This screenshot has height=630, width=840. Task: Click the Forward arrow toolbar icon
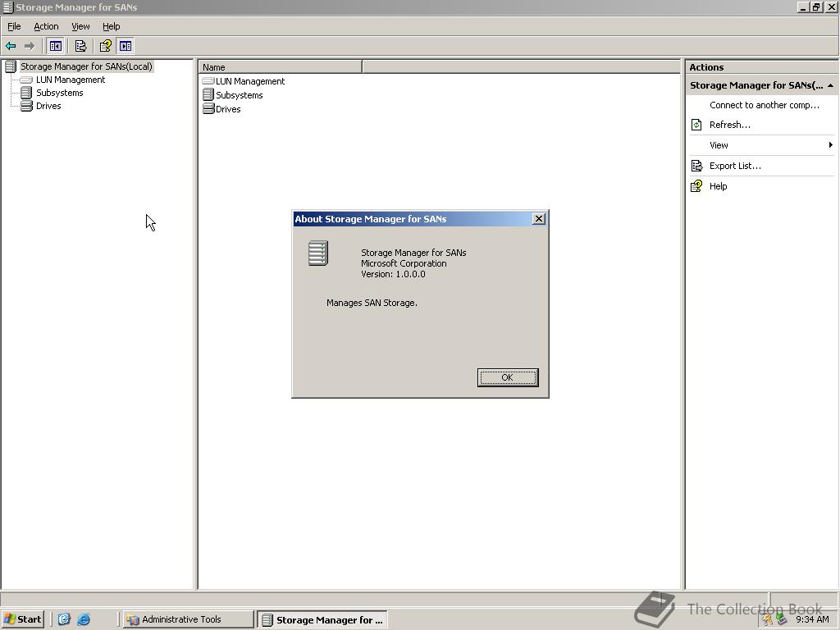(30, 46)
